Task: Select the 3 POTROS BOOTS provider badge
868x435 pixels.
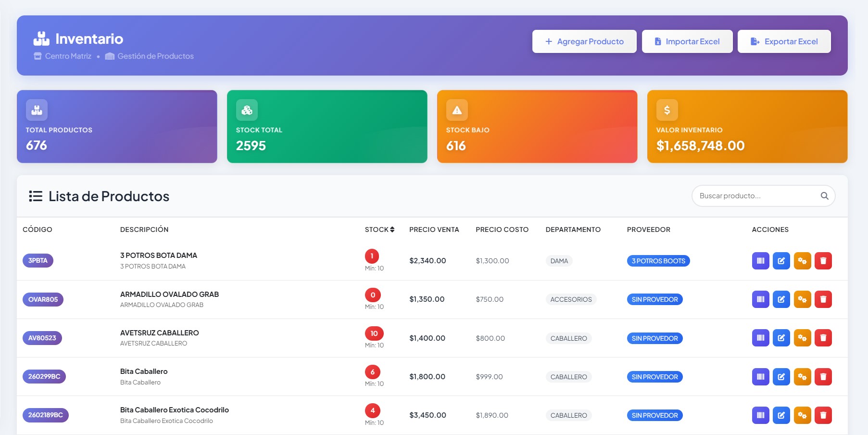Action: (x=658, y=261)
